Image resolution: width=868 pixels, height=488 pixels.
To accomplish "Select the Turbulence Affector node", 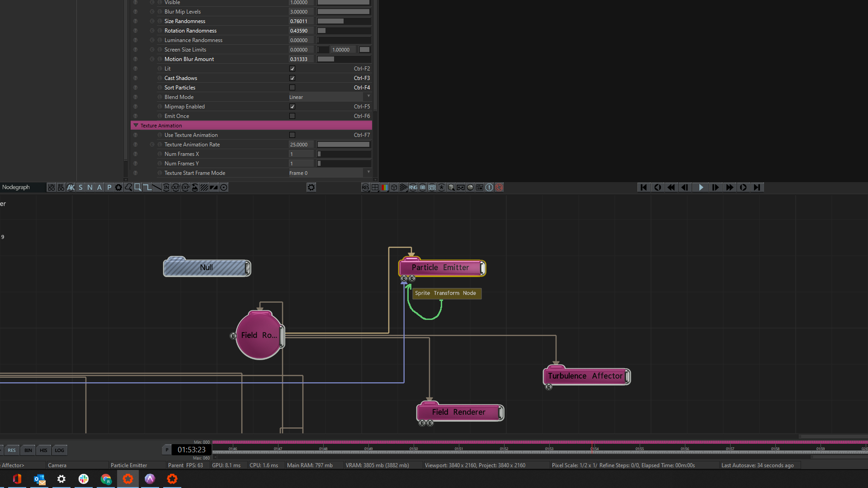I will click(586, 376).
